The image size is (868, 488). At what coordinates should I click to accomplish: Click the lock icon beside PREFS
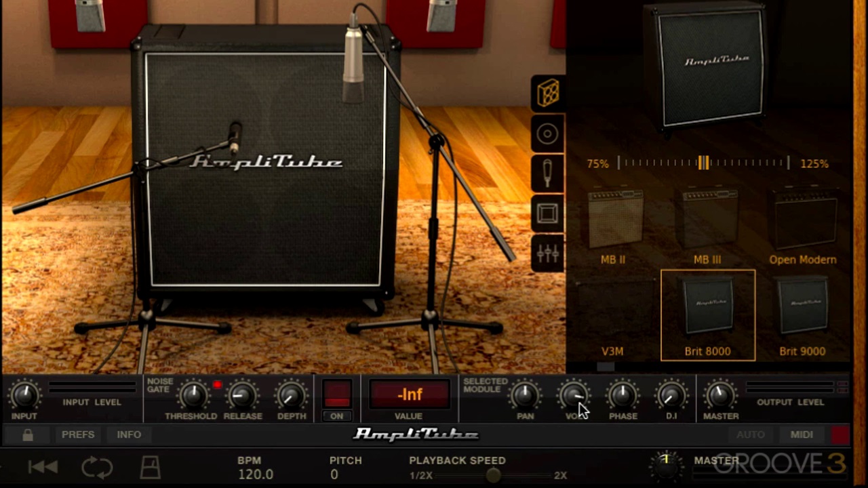point(27,435)
